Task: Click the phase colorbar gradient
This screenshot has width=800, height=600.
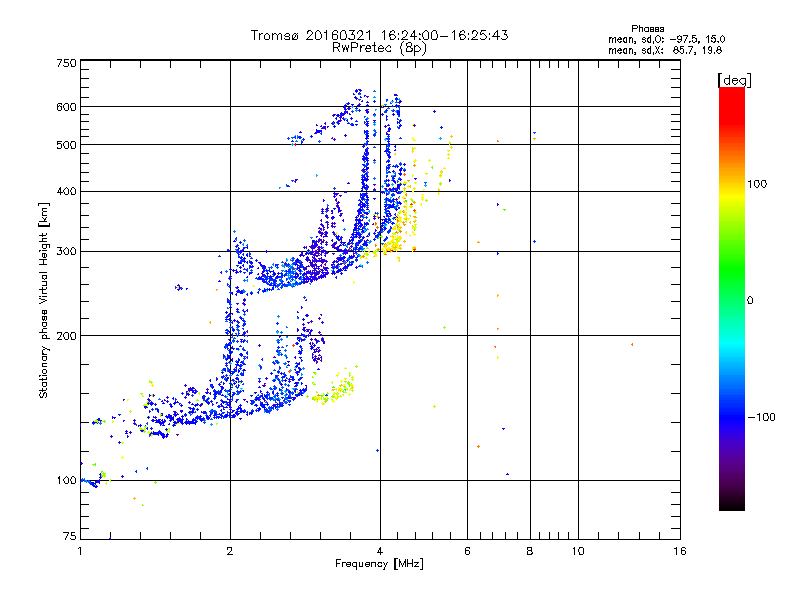Action: pos(732,298)
